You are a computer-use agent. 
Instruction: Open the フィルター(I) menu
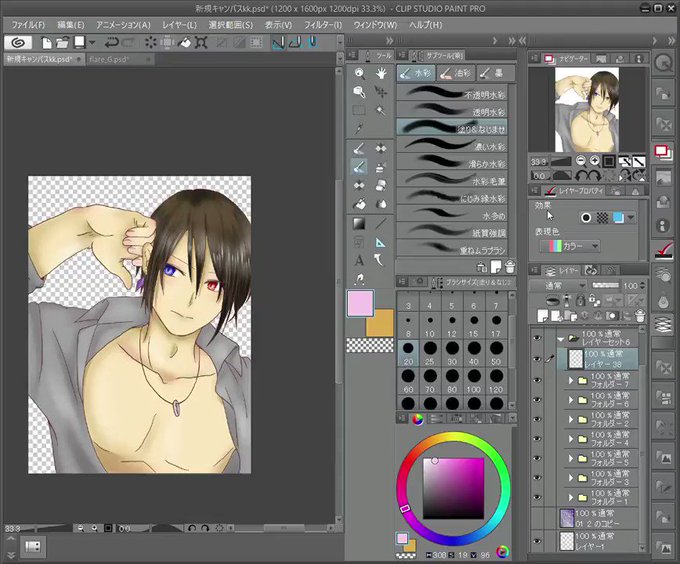tap(323, 25)
